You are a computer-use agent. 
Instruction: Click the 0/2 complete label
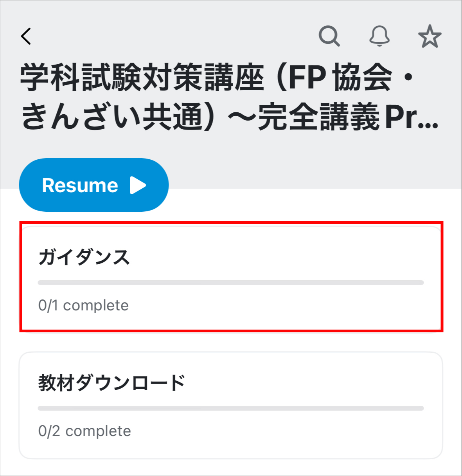[84, 431]
